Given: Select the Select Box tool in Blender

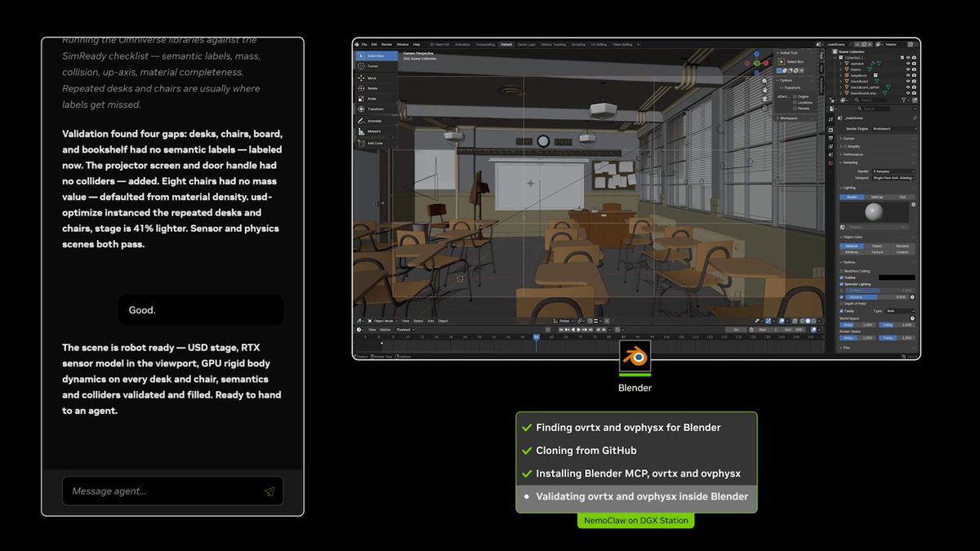Looking at the screenshot, I should coord(377,56).
